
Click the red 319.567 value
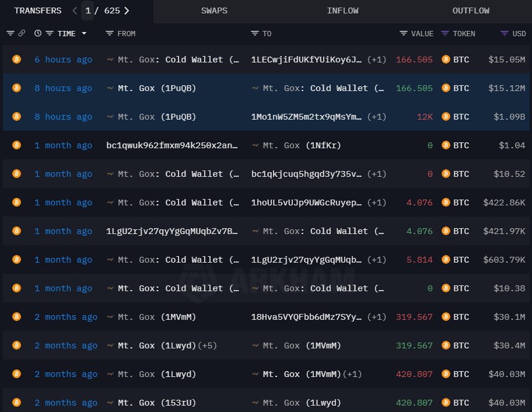tap(414, 317)
